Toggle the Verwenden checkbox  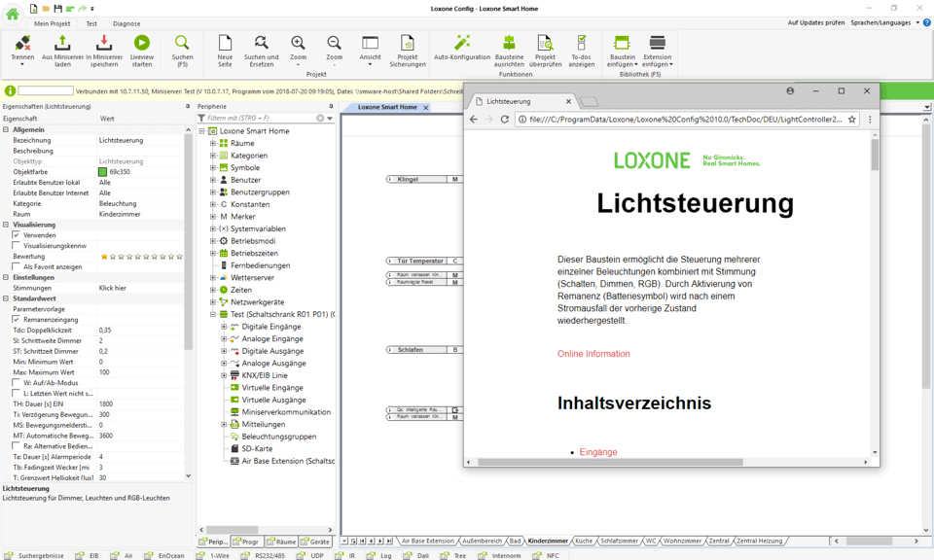pyautogui.click(x=17, y=235)
